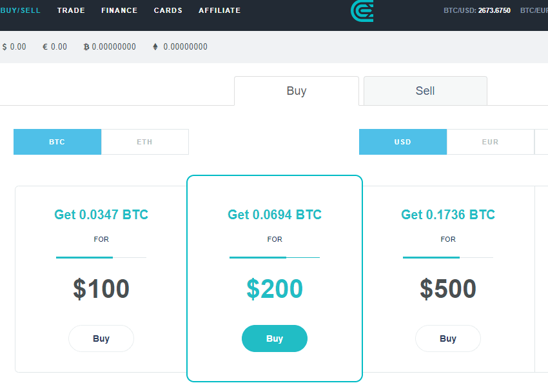Viewport: 548px width, 392px height.
Task: Open the AFFILIATE menu item
Action: 219,10
